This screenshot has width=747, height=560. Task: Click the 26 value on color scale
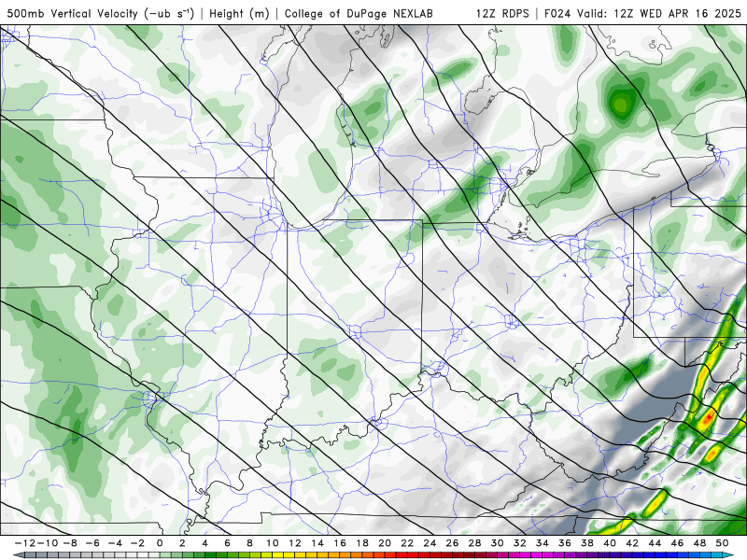coord(452,543)
